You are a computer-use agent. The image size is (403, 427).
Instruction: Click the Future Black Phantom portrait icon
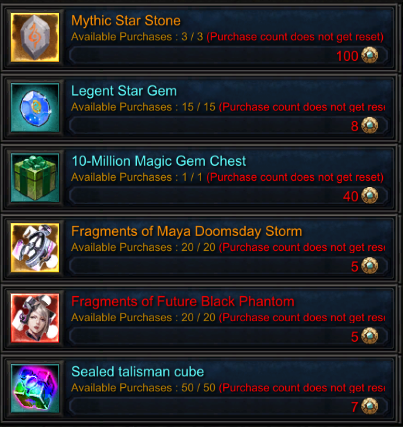[x=35, y=318]
